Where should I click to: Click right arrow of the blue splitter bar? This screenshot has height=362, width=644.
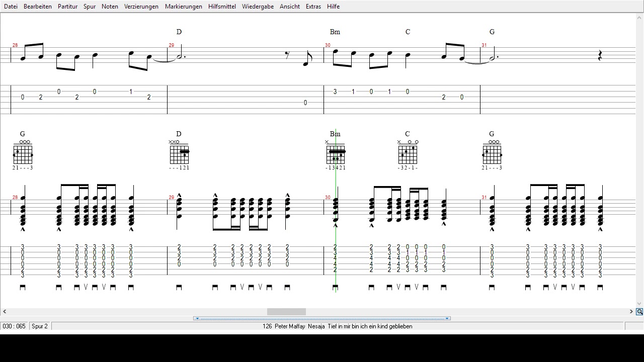(x=447, y=318)
